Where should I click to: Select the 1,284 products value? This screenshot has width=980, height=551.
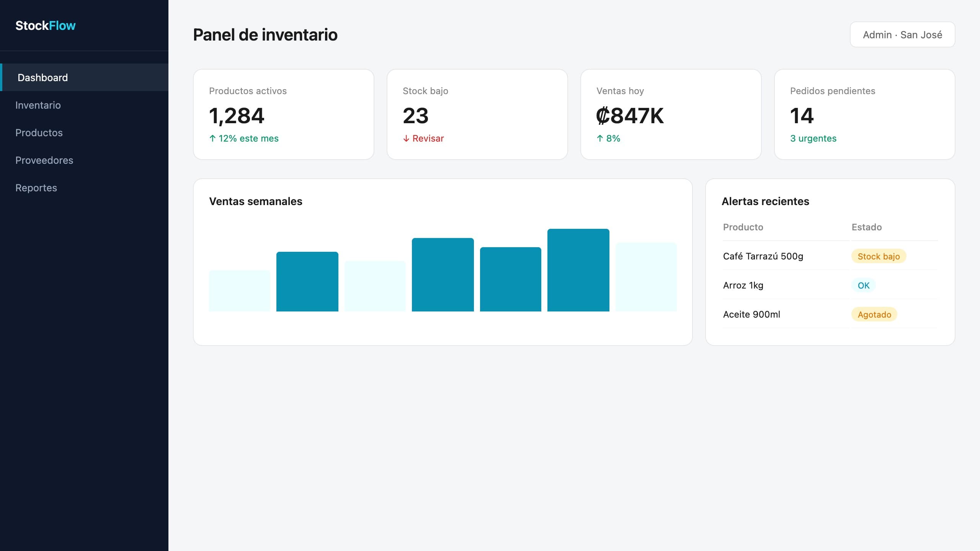pos(237,116)
